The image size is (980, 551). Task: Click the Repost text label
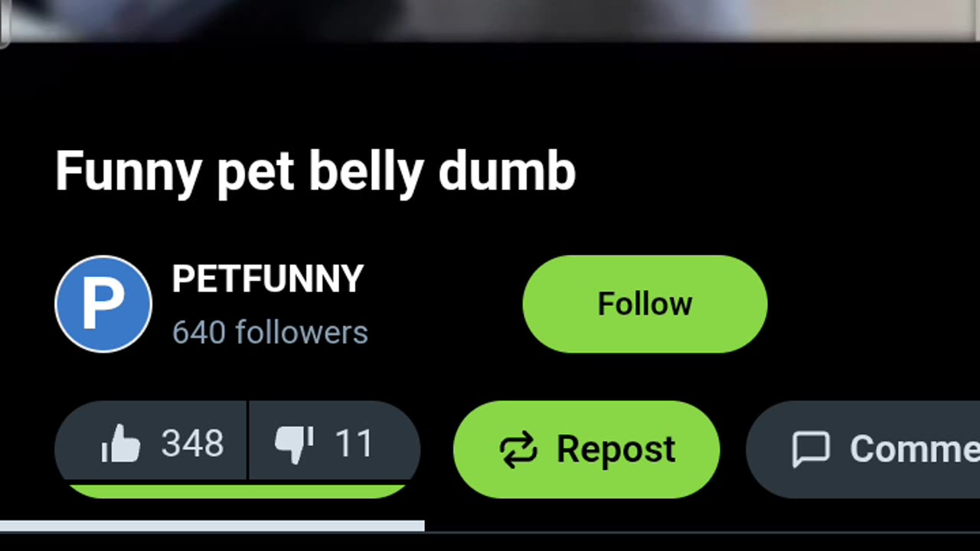click(616, 449)
